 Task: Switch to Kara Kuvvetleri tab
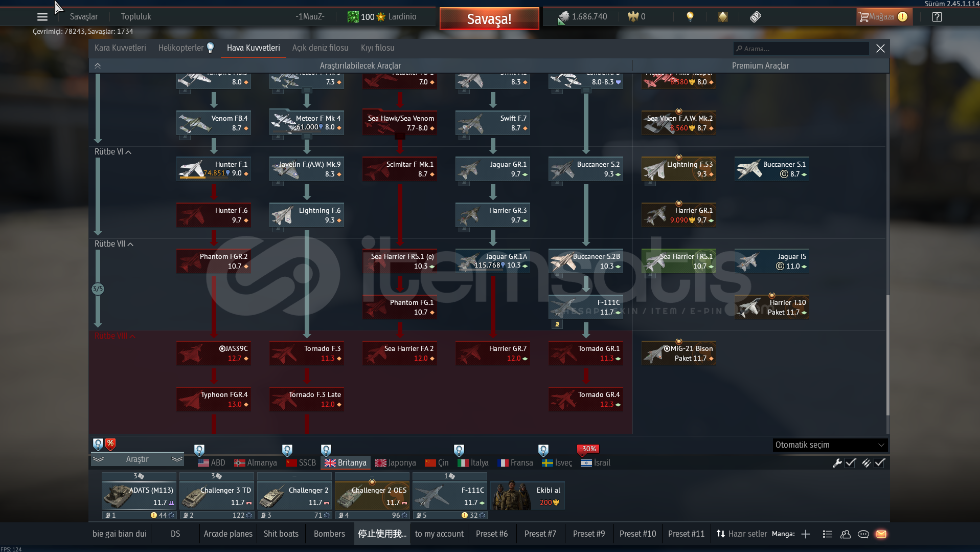click(120, 48)
